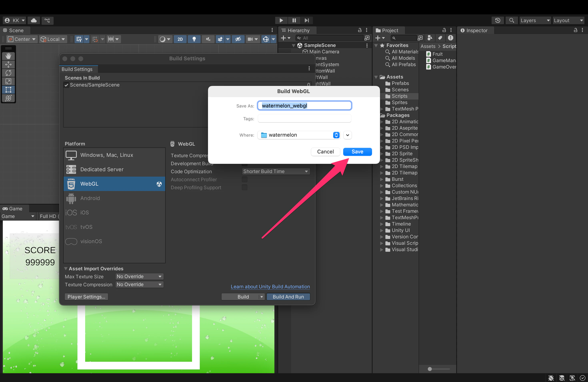Toggle the Hierarchy panel lock
588x382 pixels.
pos(360,30)
